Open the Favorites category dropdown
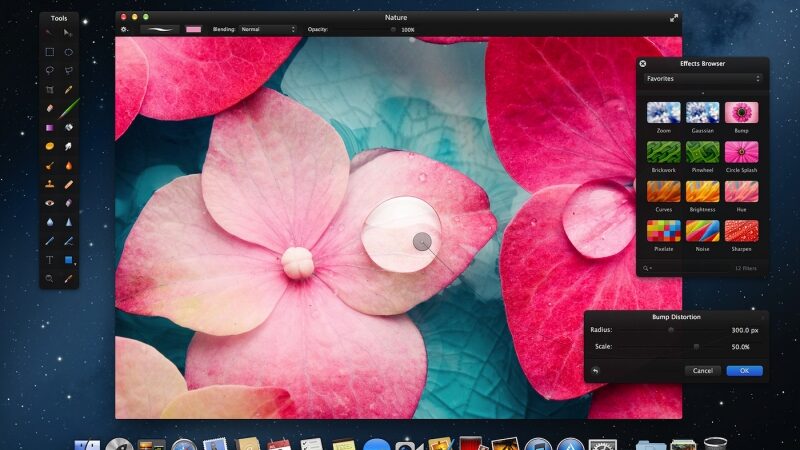Viewport: 800px width, 450px height. (x=703, y=79)
